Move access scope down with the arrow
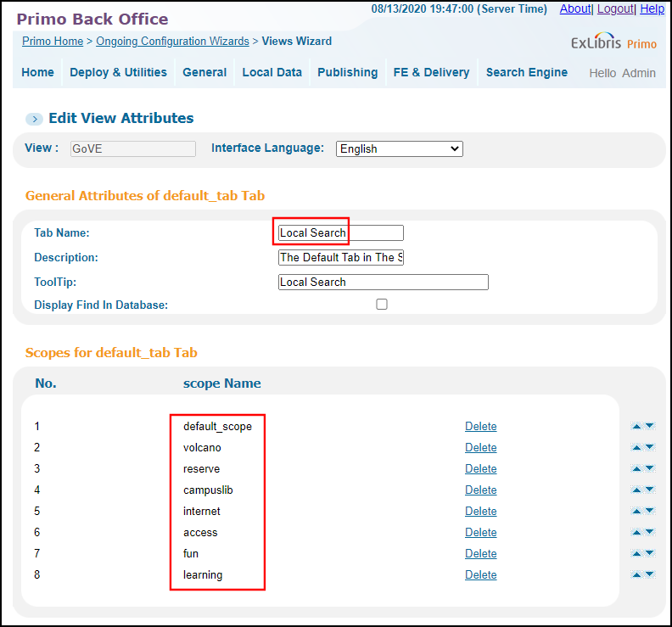 650,532
